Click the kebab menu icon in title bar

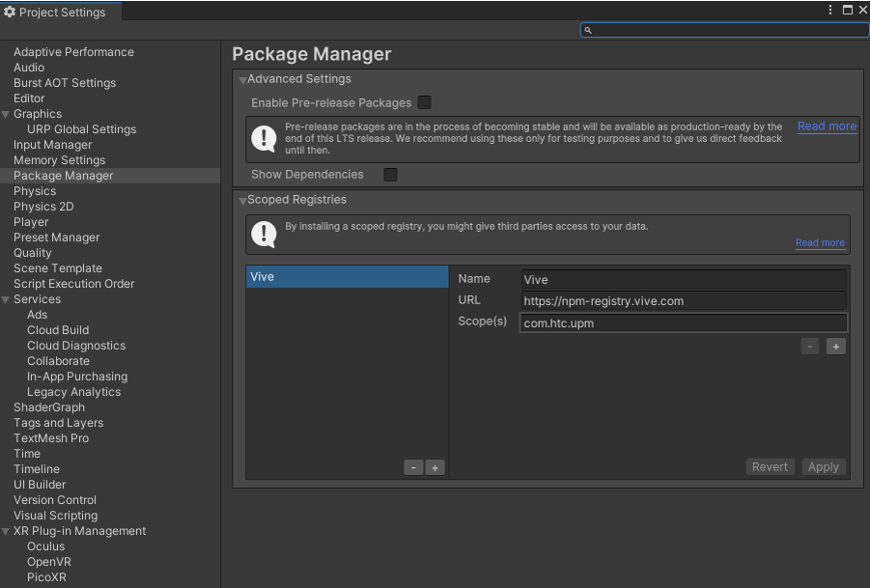(x=830, y=10)
